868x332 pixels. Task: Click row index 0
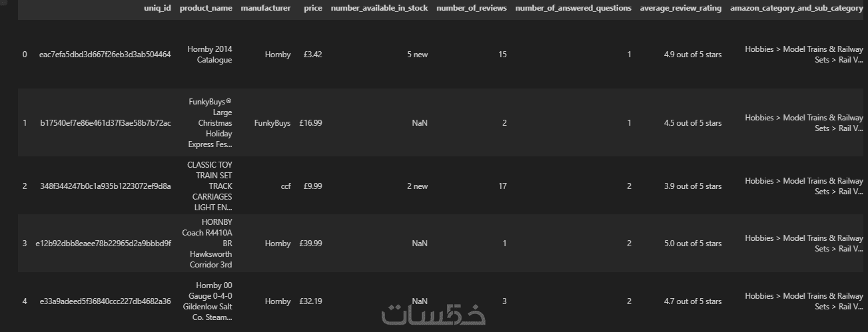coord(25,55)
